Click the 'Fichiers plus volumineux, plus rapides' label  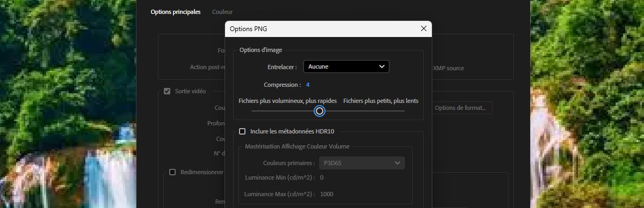(x=287, y=101)
